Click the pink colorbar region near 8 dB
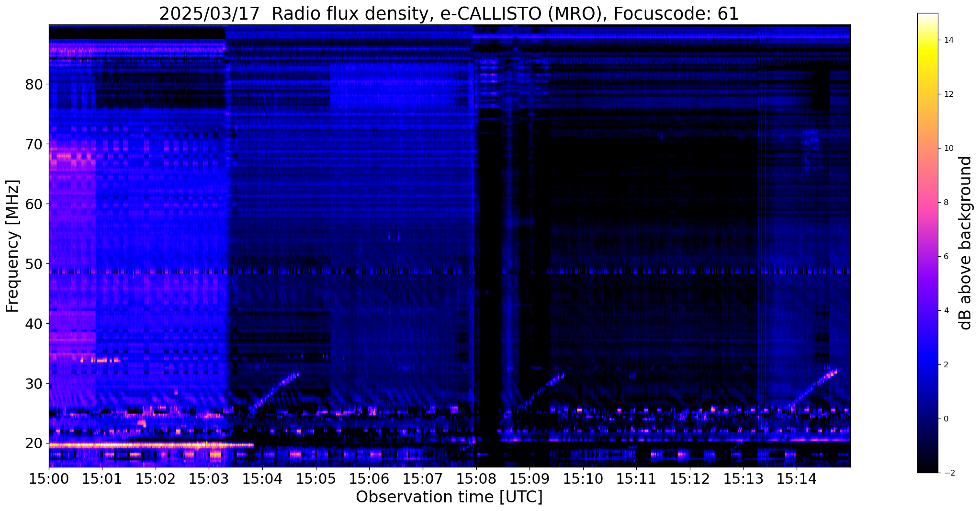The height and width of the screenshot is (511, 980). click(x=927, y=203)
